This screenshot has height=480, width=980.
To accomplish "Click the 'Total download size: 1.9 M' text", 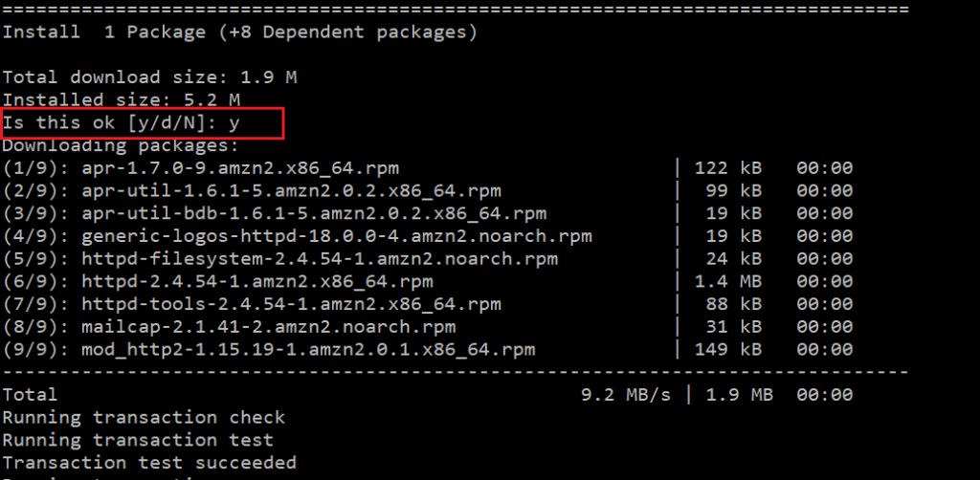I will coord(149,77).
